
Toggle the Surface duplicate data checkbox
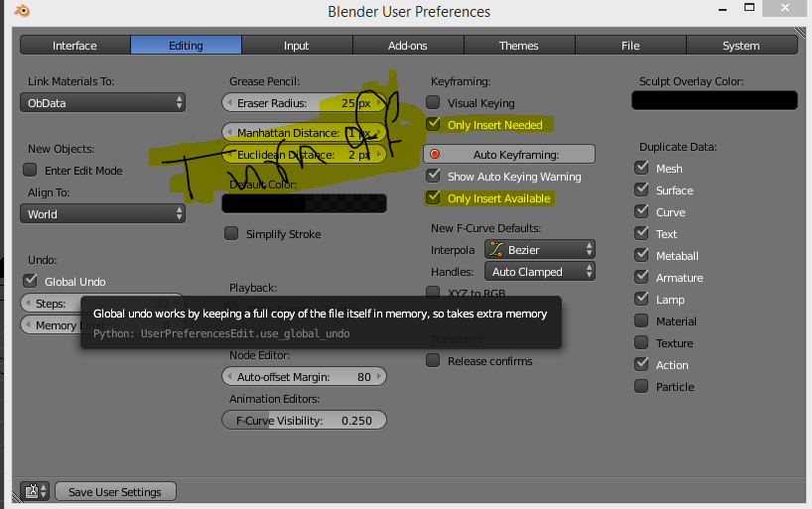(x=641, y=190)
